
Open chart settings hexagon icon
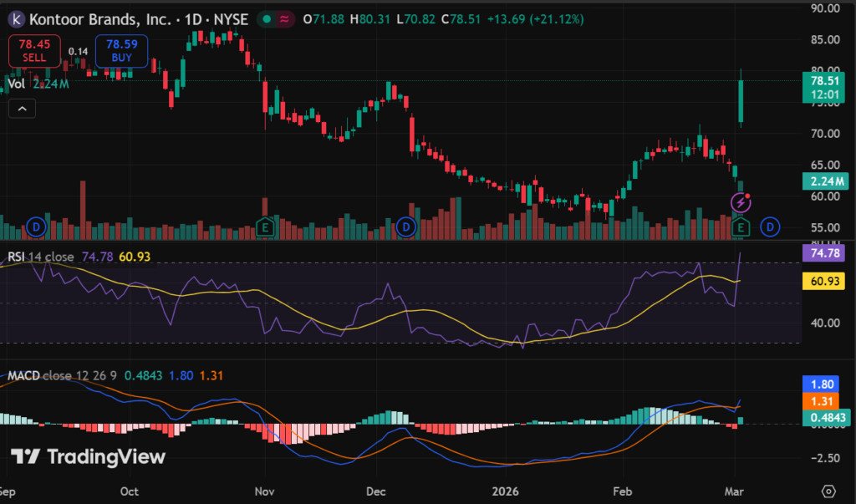pyautogui.click(x=828, y=491)
